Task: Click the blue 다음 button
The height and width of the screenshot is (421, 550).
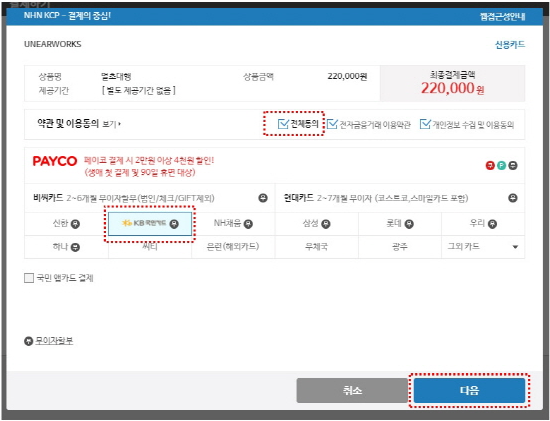Action: click(469, 390)
